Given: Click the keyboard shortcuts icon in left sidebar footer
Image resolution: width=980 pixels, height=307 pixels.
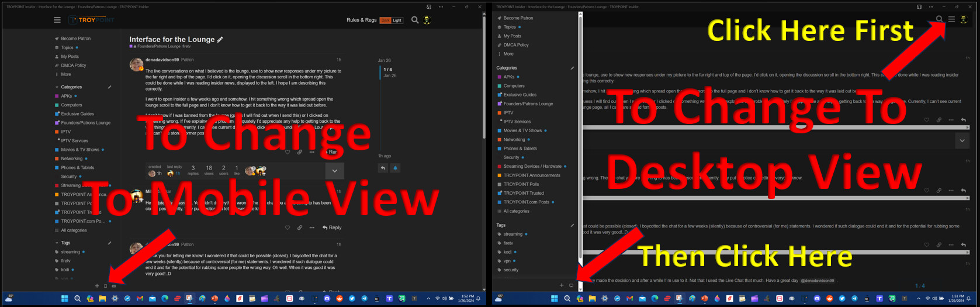Looking at the screenshot, I should click(113, 286).
